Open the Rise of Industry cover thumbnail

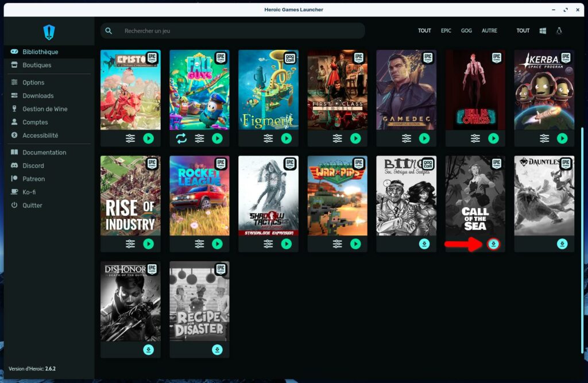click(130, 196)
